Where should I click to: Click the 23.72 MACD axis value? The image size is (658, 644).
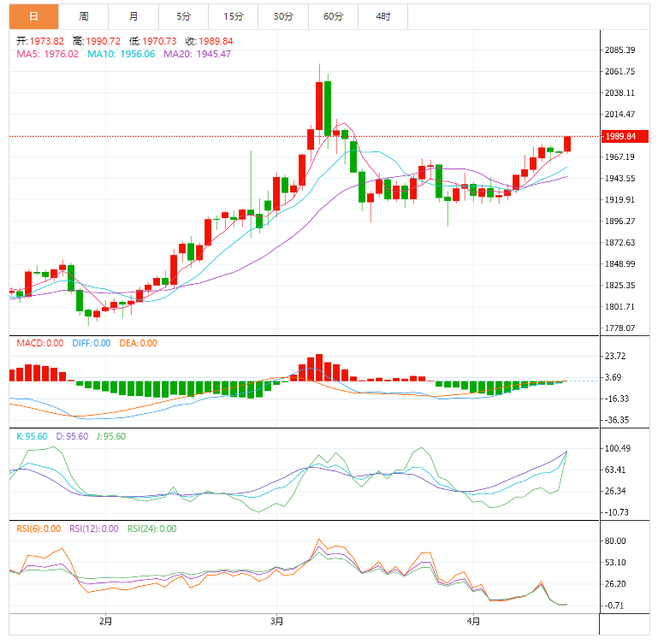[x=615, y=356]
